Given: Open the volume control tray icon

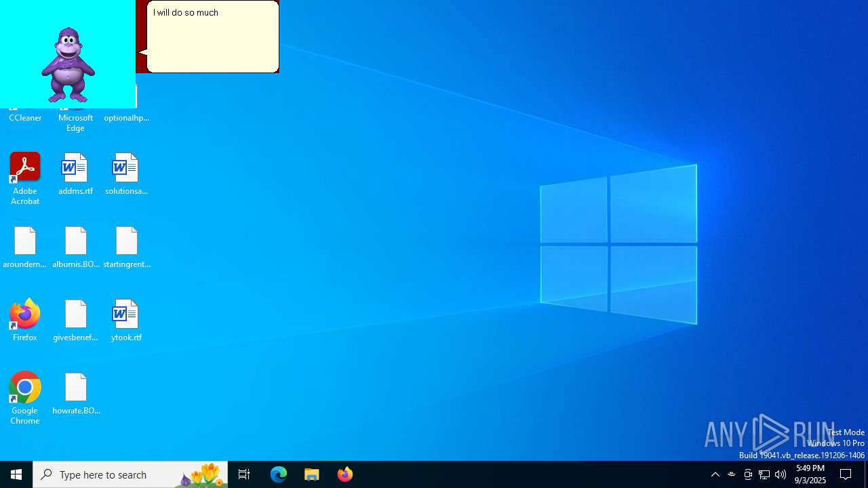Looking at the screenshot, I should [x=781, y=474].
